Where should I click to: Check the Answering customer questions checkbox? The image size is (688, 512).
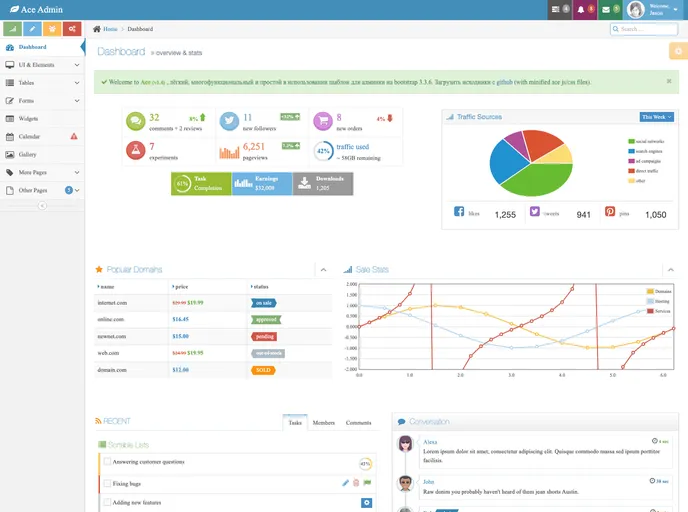(107, 462)
